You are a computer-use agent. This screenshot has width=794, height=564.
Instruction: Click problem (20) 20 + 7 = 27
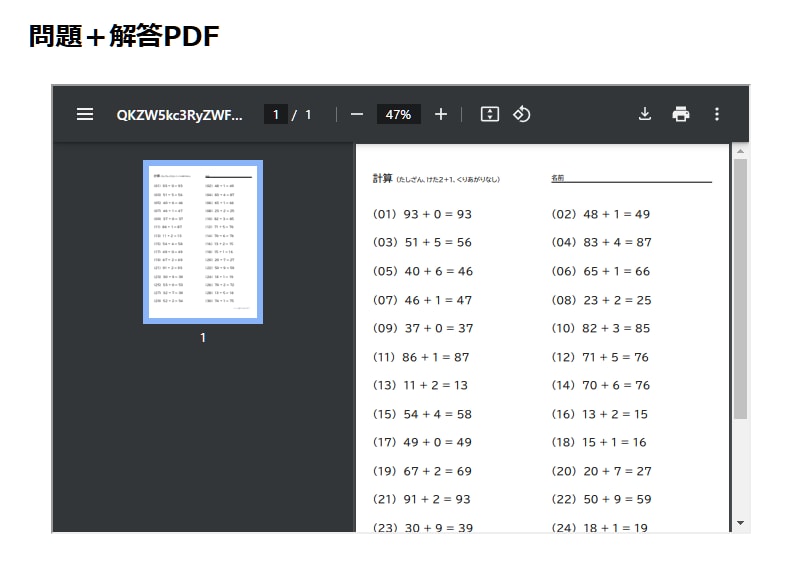tap(601, 471)
